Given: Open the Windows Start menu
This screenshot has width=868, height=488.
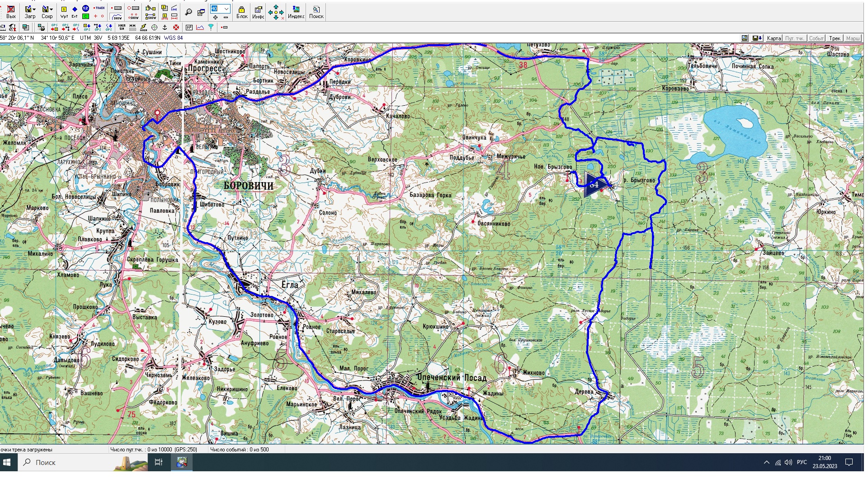Looking at the screenshot, I should point(7,462).
